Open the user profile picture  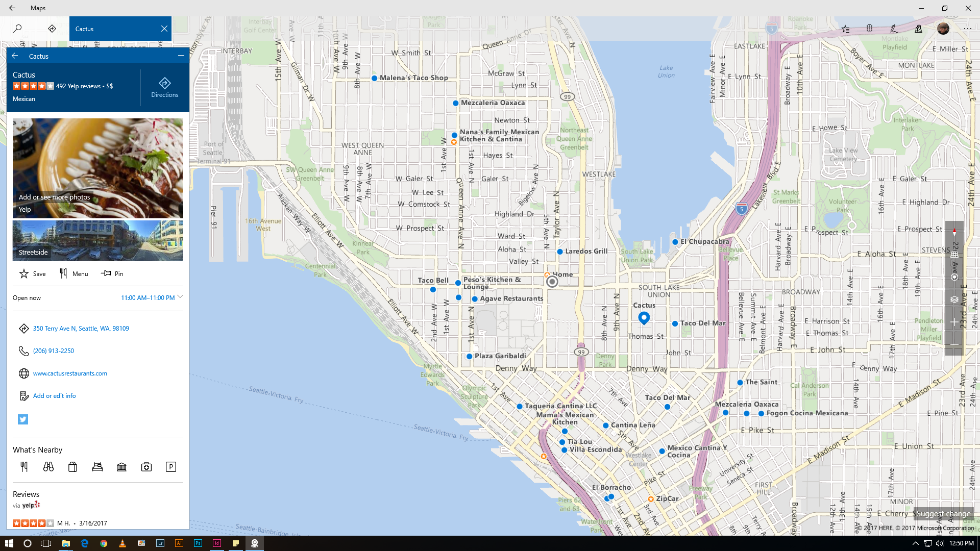click(943, 29)
